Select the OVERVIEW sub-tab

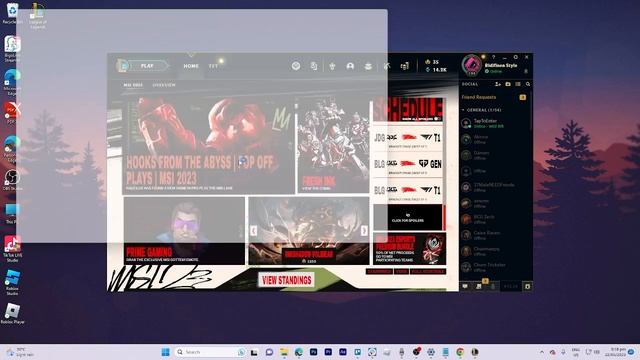tap(164, 85)
